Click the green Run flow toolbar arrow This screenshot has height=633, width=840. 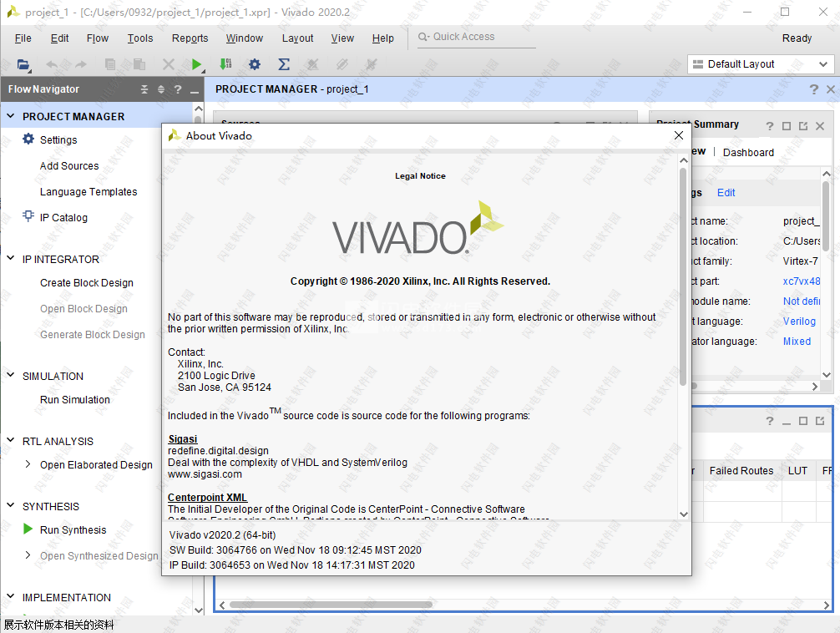(197, 64)
